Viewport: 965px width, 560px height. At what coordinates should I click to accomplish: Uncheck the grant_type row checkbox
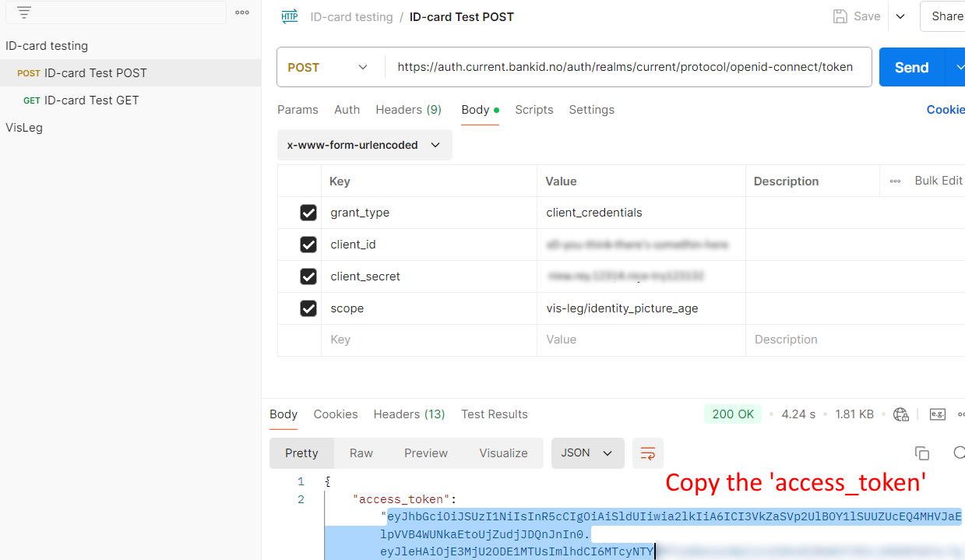(x=308, y=213)
